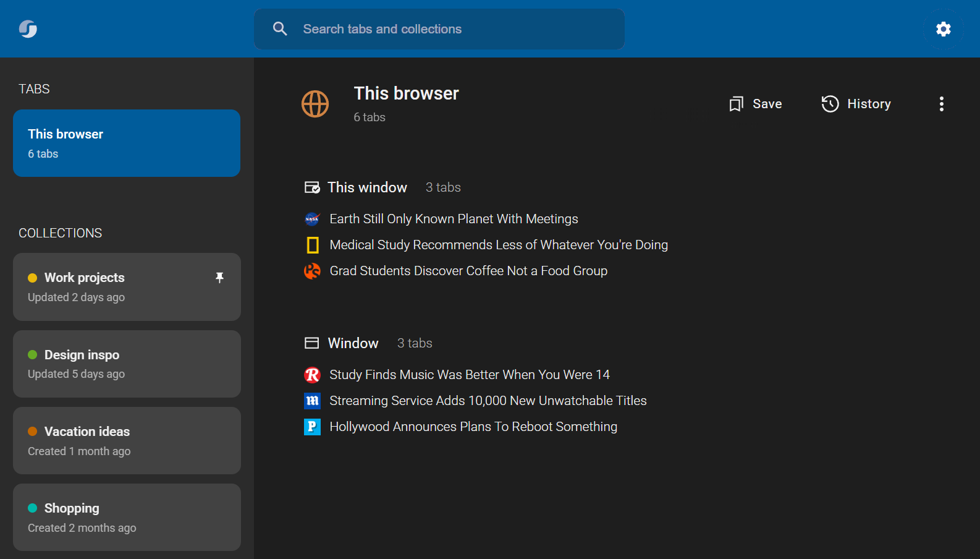Click the Window group heading
The width and height of the screenshot is (980, 559).
pos(353,343)
